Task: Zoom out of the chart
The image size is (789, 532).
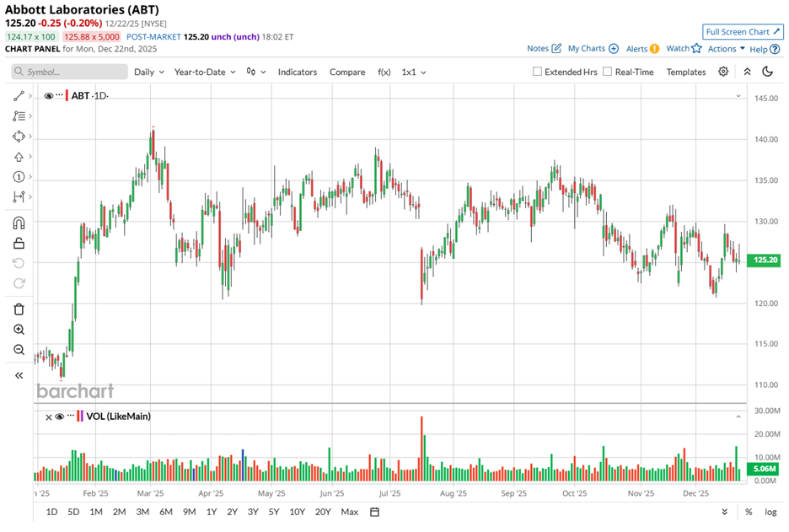Action: [19, 350]
